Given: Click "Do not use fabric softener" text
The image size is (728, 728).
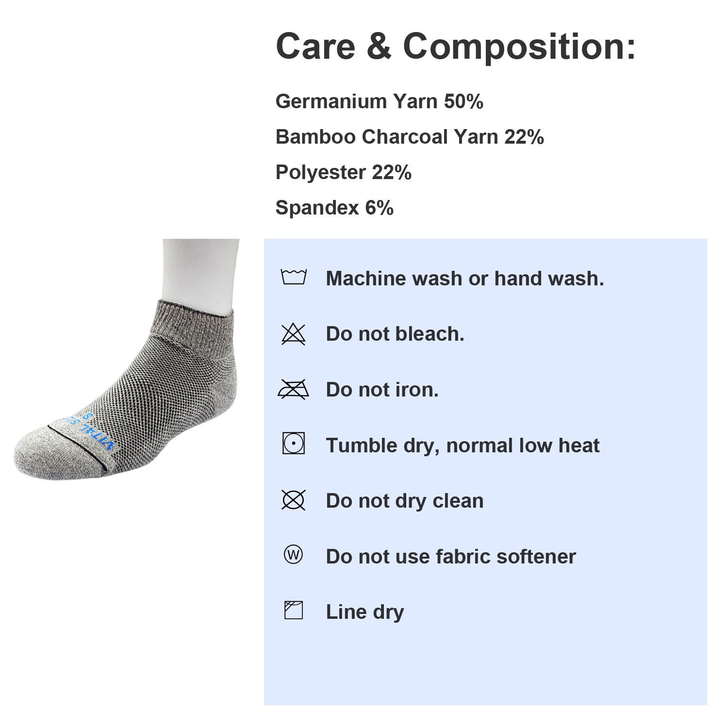Looking at the screenshot, I should [x=450, y=557].
